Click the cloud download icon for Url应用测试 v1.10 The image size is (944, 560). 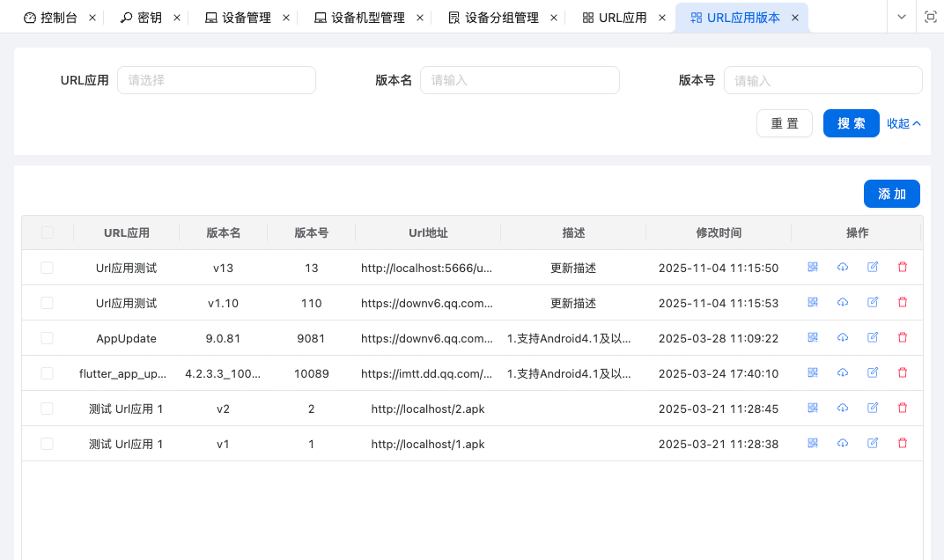[842, 302]
